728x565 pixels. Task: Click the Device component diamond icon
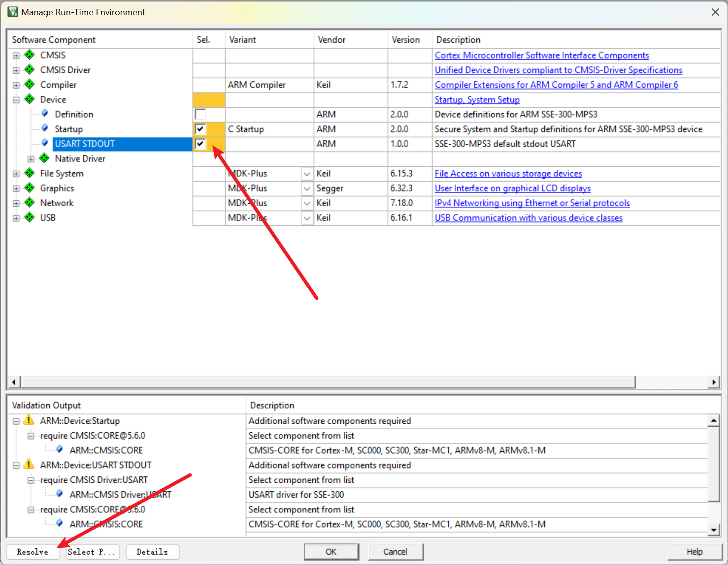pyautogui.click(x=30, y=99)
